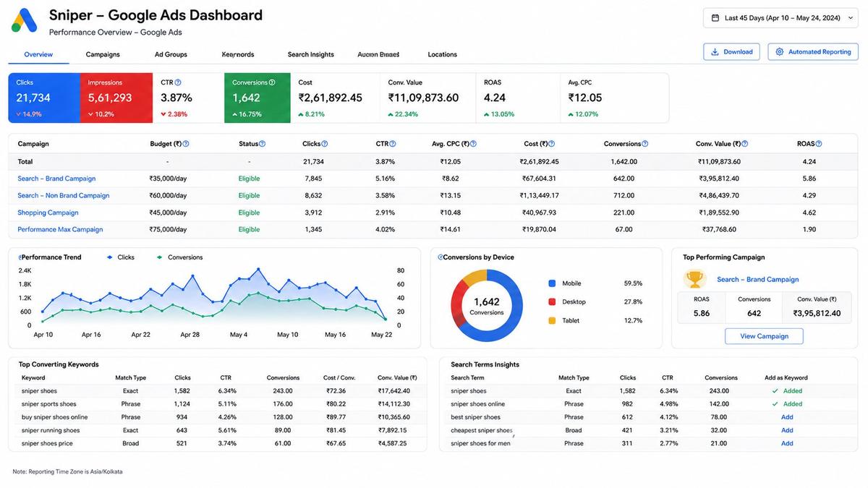Click the calendar icon in date range selector
The image size is (868, 488).
715,18
